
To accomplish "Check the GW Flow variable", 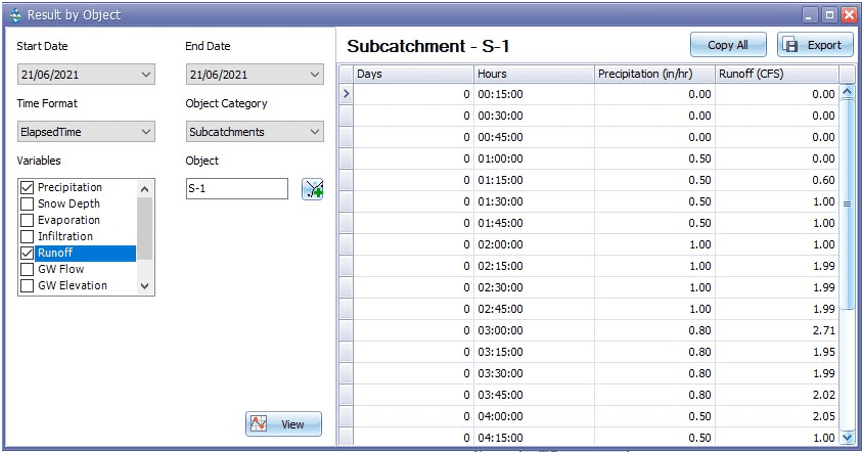I will tap(27, 270).
